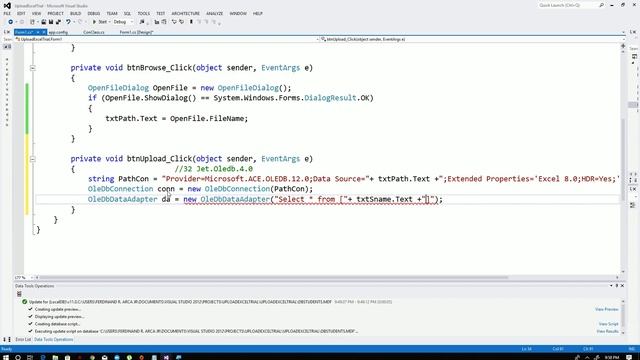Collapse the btnBrowse_Click method outline
Screen dimensions: 640x360
(x=33, y=68)
